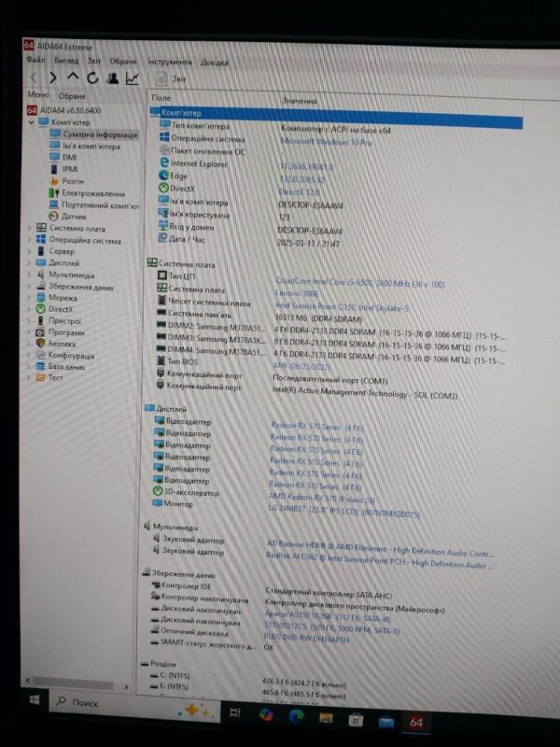Open Microsoft Edge from the taskbar
This screenshot has height=747, width=560.
tap(296, 716)
